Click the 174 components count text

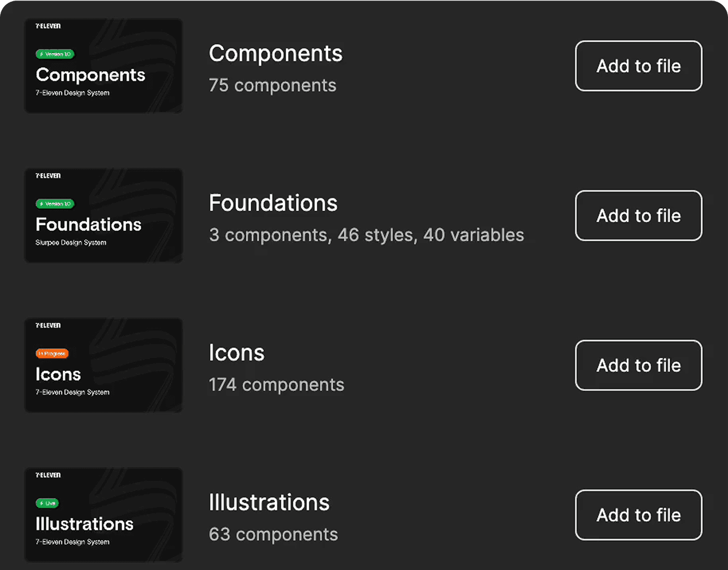[276, 385]
